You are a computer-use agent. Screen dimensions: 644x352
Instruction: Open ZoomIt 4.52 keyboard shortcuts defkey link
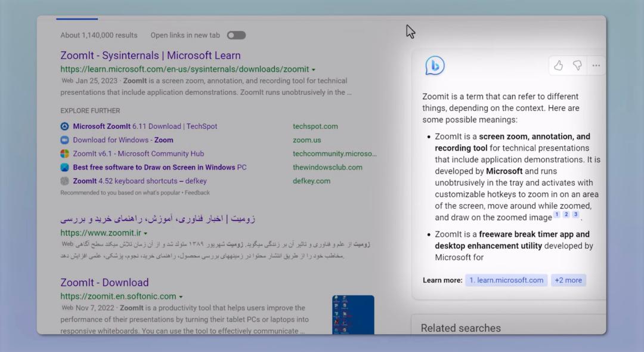coord(140,181)
